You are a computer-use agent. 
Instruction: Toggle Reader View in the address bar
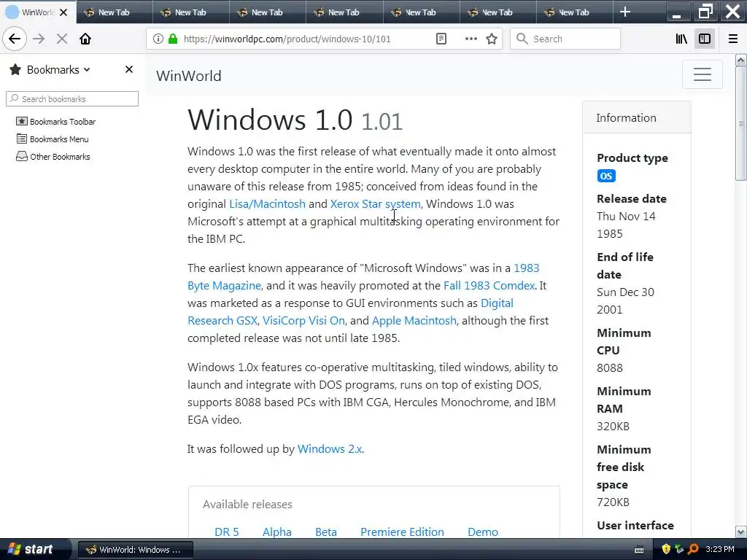coord(441,39)
